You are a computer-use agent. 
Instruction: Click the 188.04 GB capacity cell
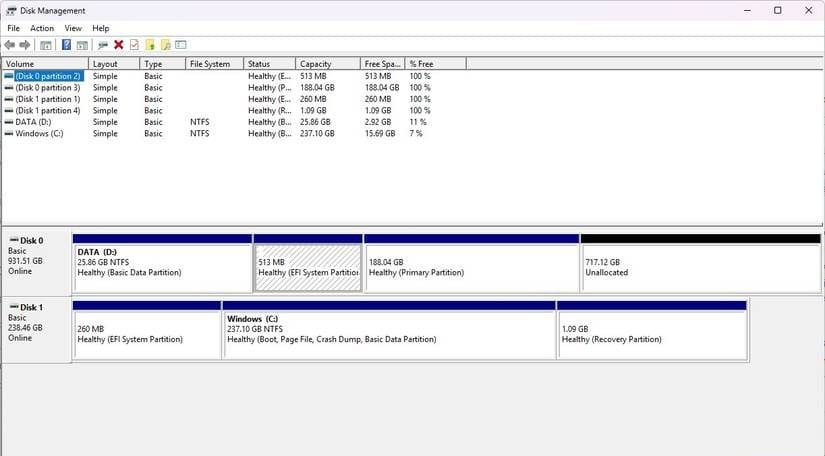[x=317, y=88]
